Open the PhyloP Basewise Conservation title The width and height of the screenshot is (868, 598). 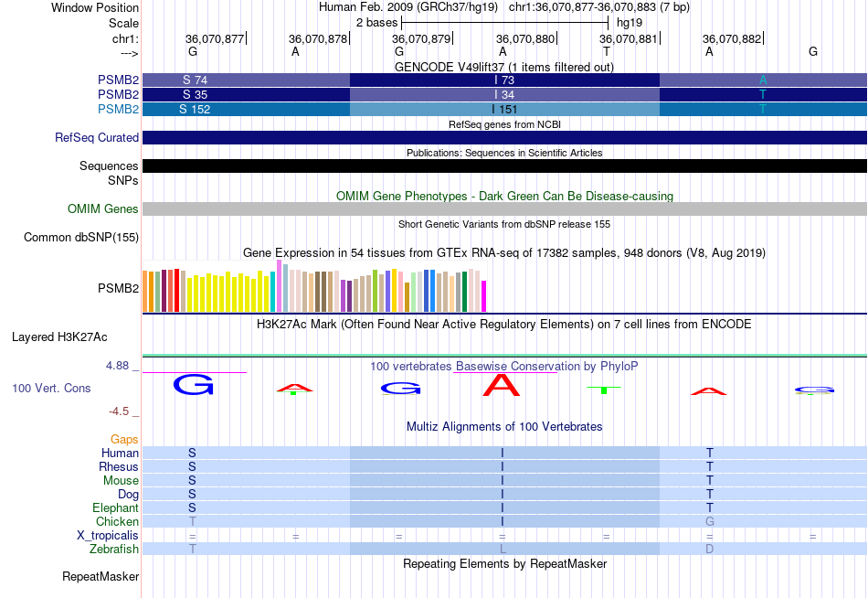tap(504, 367)
